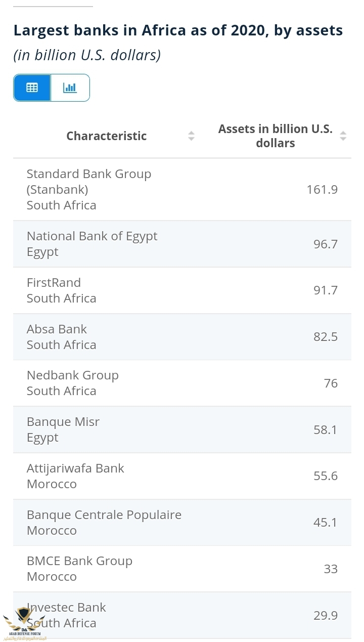The height and width of the screenshot is (642, 364).
Task: Select the Absa Bank row
Action: pyautogui.click(x=182, y=337)
